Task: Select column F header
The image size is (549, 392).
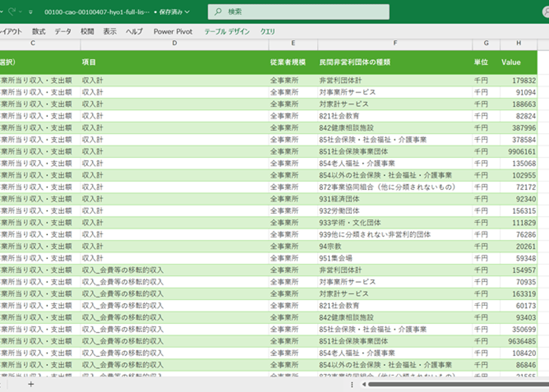Action: [395, 43]
